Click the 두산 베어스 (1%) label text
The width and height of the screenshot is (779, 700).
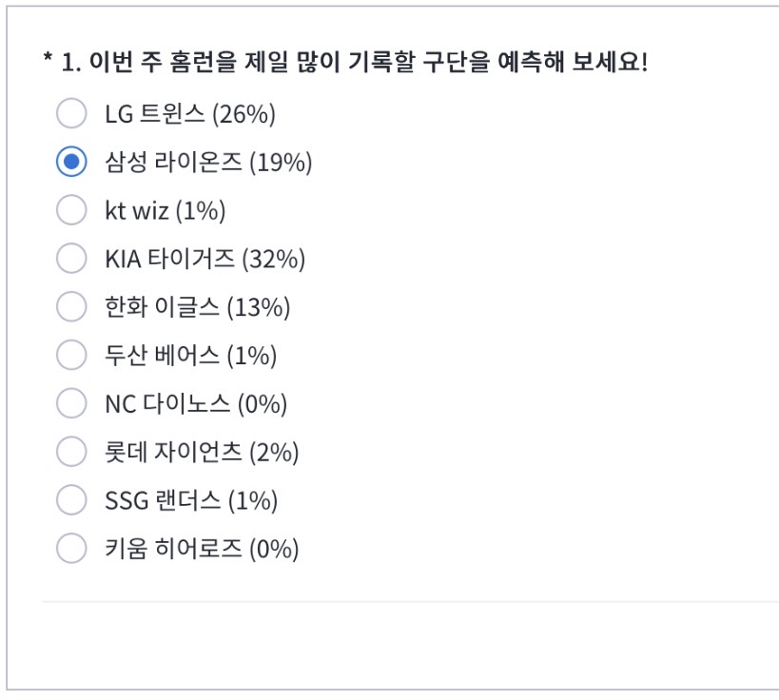tap(191, 356)
